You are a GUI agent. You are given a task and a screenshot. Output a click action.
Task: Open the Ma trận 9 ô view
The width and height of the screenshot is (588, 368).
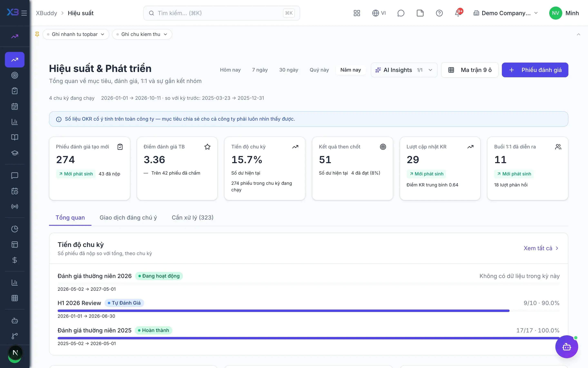(x=469, y=70)
